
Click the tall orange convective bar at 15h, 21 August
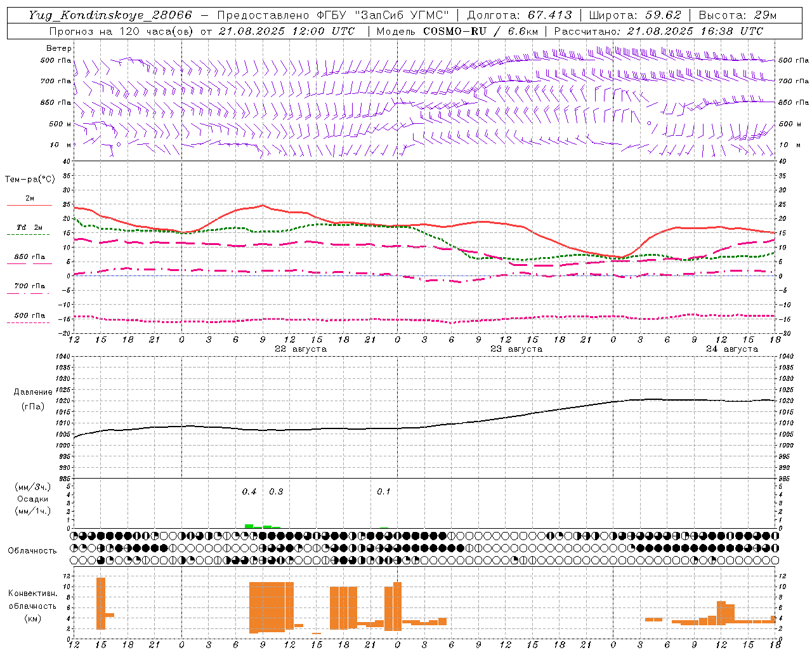click(101, 603)
